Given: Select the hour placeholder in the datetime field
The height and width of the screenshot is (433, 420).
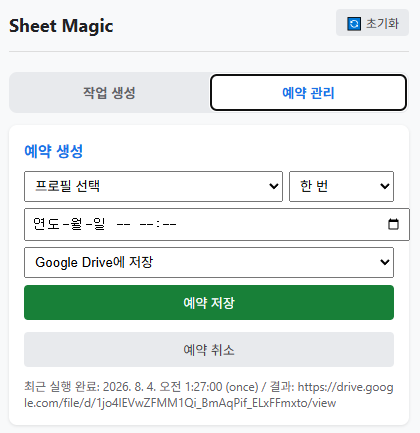Looking at the screenshot, I should tap(146, 224).
